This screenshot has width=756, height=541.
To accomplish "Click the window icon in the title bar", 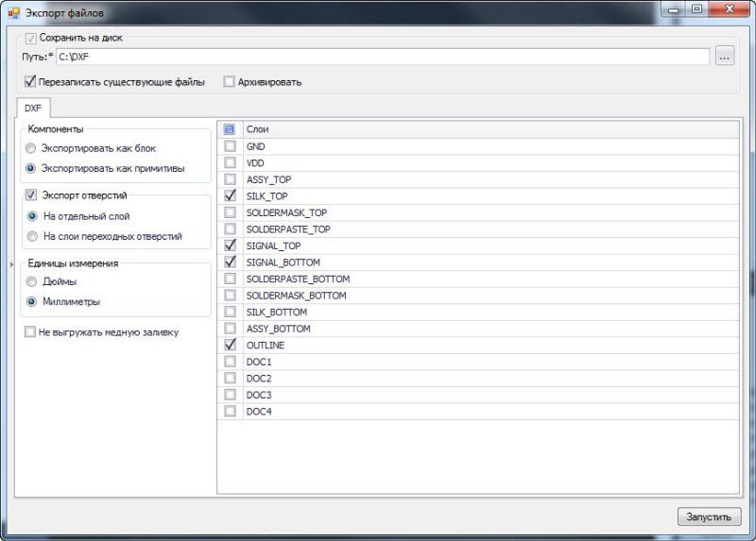I will [13, 13].
